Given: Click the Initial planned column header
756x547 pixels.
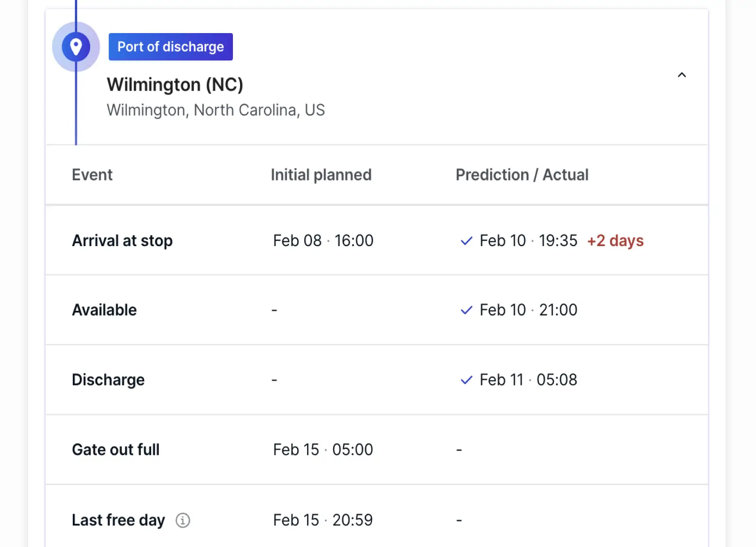Looking at the screenshot, I should pyautogui.click(x=321, y=175).
